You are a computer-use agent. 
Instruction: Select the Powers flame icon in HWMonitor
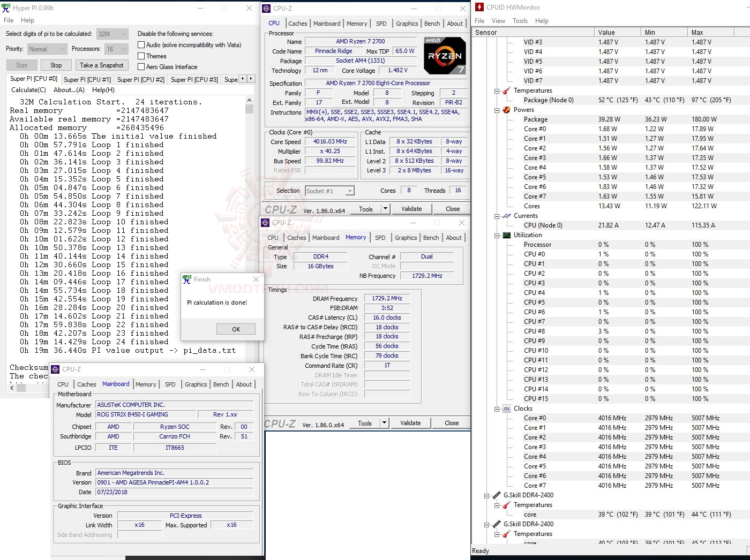pos(506,110)
